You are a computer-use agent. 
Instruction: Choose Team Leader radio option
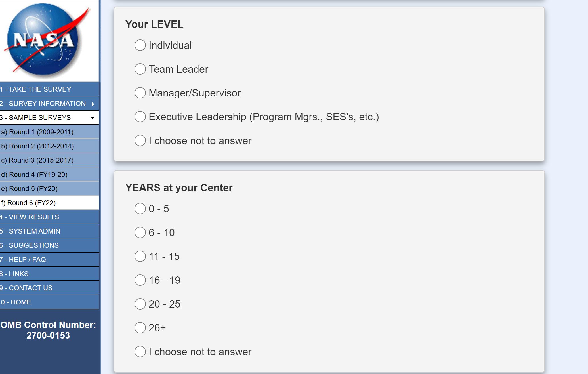click(x=140, y=69)
